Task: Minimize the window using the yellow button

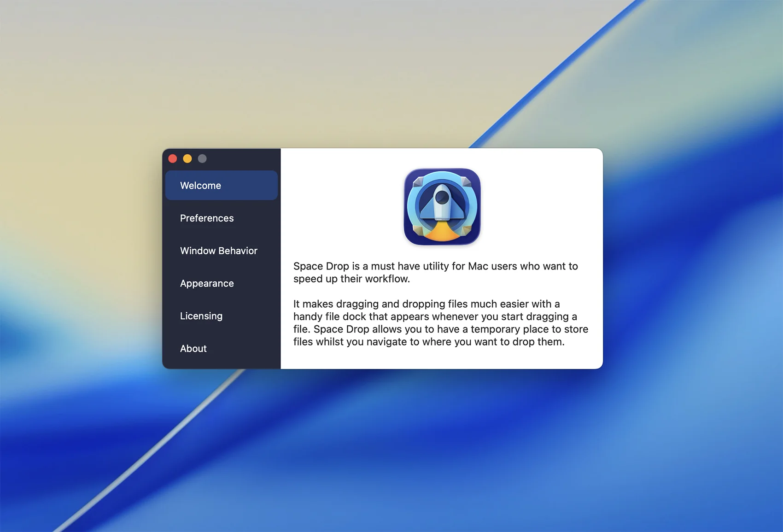Action: point(187,159)
